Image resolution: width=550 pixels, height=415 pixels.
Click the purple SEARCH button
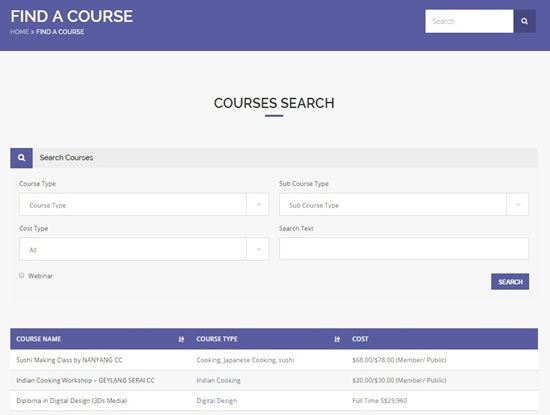tap(510, 282)
